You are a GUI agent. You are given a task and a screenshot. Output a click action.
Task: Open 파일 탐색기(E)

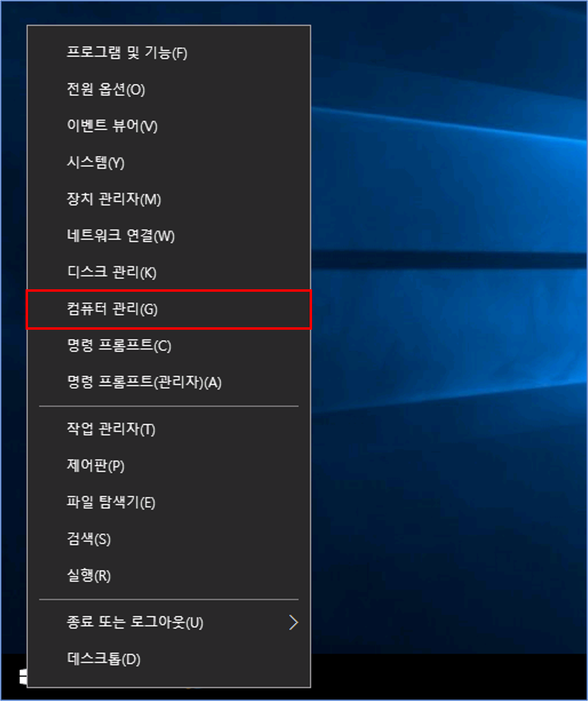[169, 503]
